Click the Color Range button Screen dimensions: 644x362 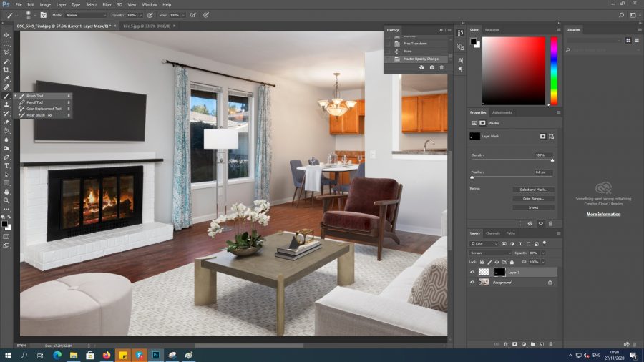pos(533,199)
